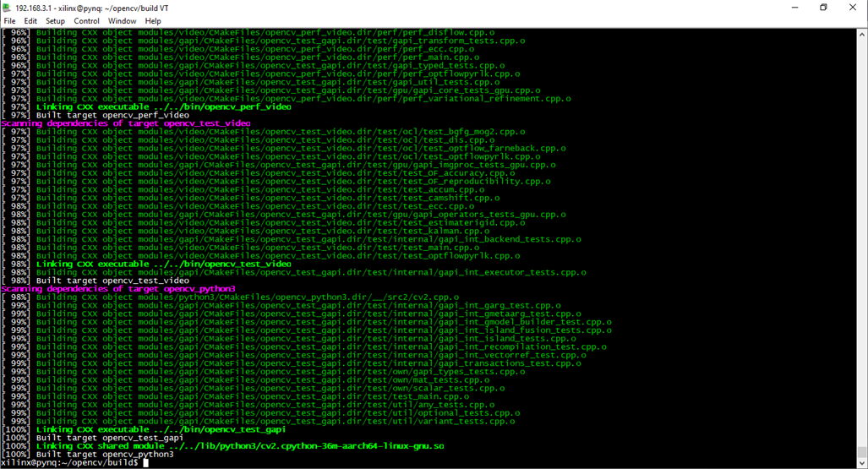This screenshot has height=469, width=868.
Task: Close the terminal window
Action: tap(853, 8)
